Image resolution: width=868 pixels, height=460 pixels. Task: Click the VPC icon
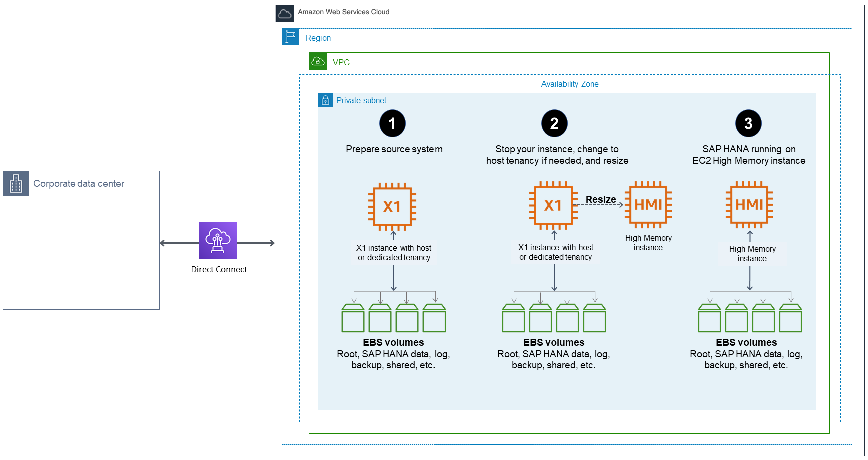pos(318,61)
